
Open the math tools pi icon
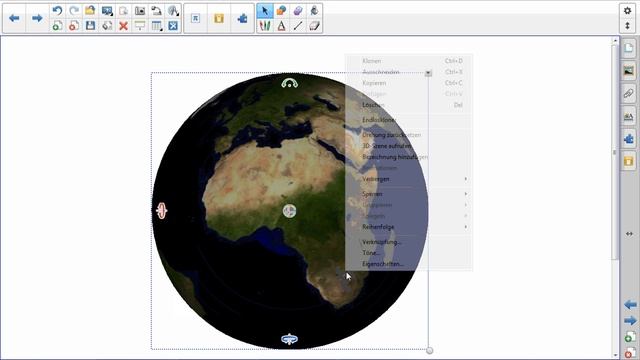pyautogui.click(x=196, y=18)
